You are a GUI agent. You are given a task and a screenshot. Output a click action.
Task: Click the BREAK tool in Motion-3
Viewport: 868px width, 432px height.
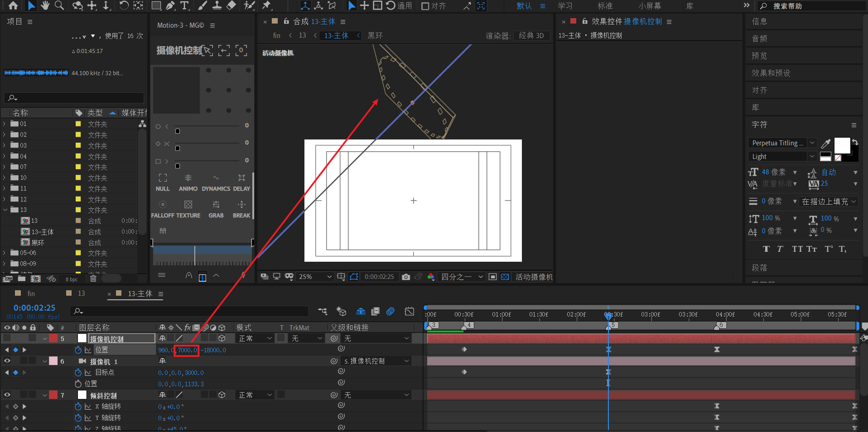(241, 210)
